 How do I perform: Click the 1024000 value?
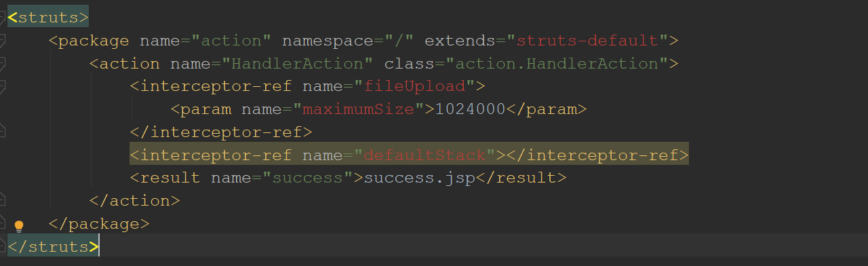pyautogui.click(x=470, y=109)
